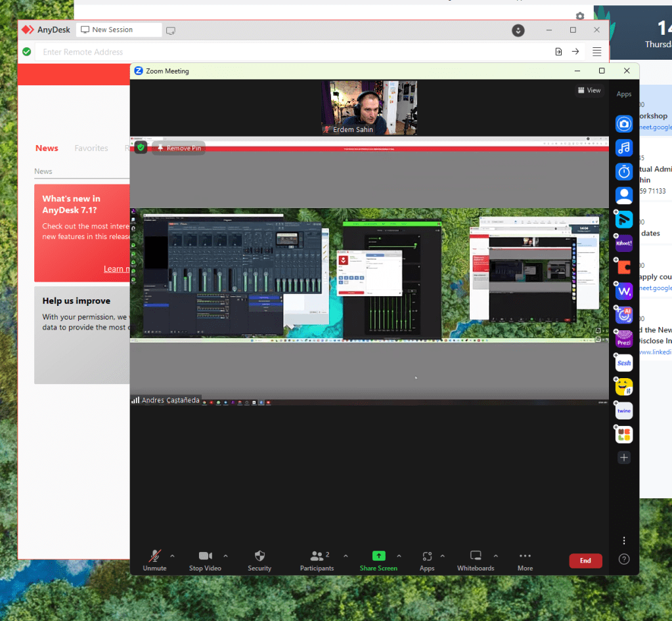Expand the Whiteboards options arrow
The image size is (672, 621).
coord(495,556)
